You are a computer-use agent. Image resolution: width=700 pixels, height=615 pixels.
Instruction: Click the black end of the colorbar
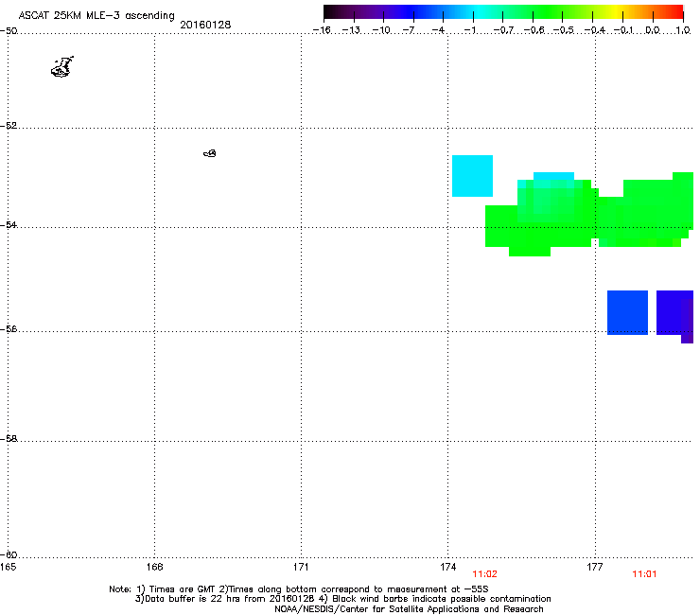[x=328, y=11]
